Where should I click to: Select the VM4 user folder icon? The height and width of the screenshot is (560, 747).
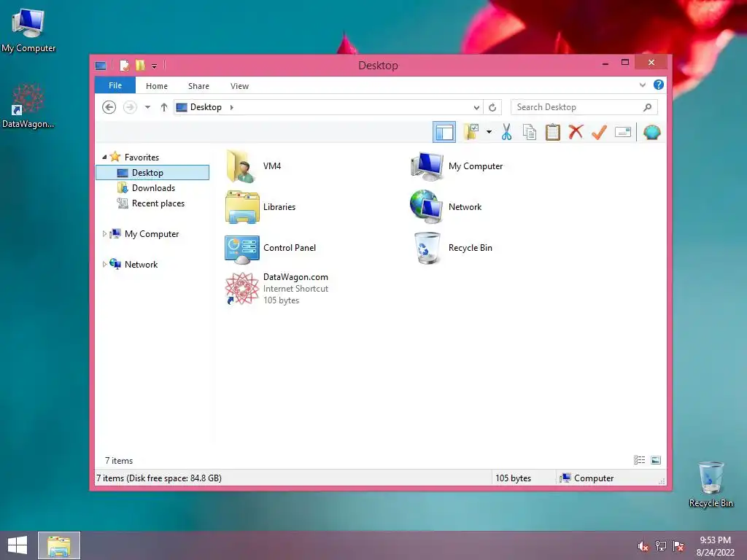[241, 166]
